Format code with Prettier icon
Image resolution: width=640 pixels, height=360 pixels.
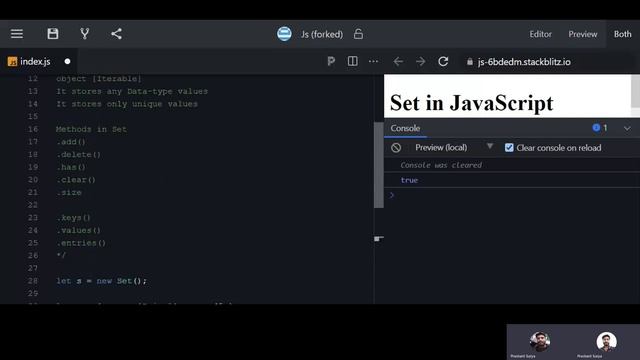point(331,62)
